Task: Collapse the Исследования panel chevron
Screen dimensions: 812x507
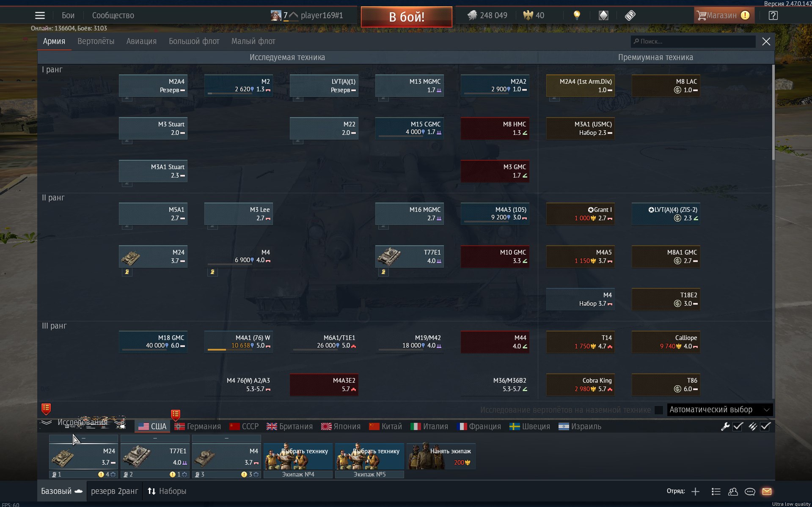Action: [x=47, y=422]
